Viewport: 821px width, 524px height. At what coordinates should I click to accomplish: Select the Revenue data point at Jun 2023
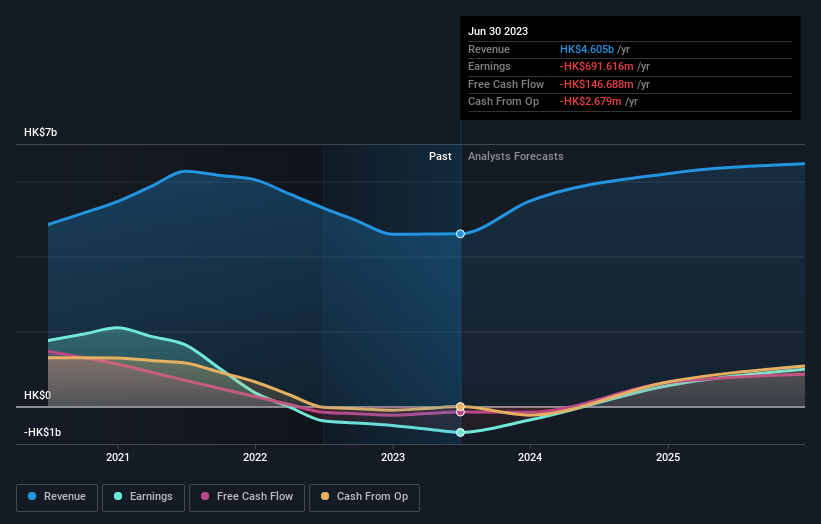(x=460, y=234)
